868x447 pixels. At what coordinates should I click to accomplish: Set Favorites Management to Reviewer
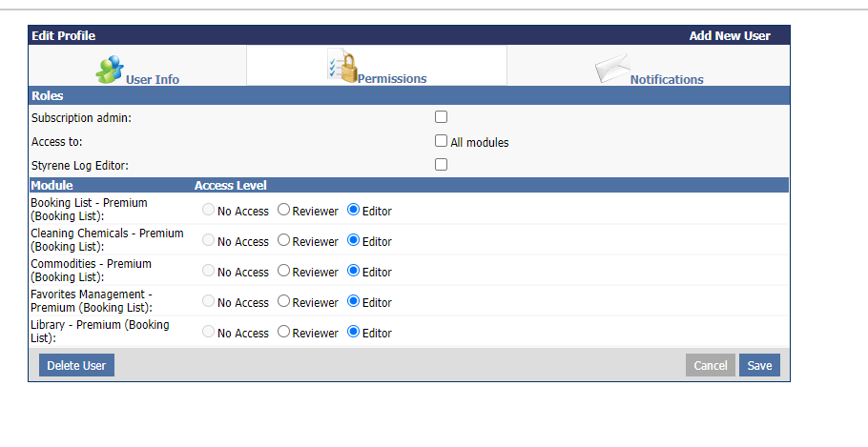283,301
